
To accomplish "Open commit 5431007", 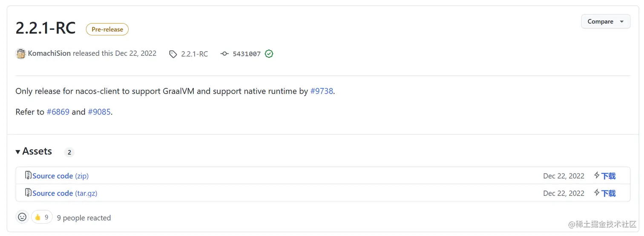I will 247,54.
